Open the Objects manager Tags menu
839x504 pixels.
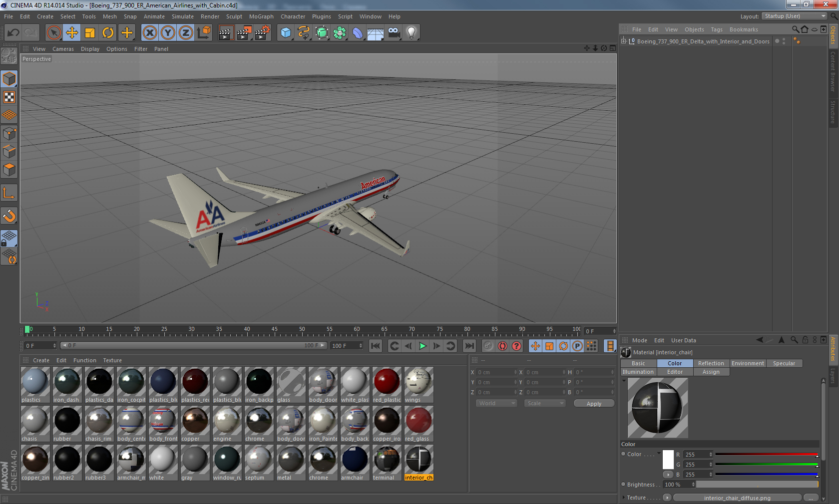pos(717,29)
